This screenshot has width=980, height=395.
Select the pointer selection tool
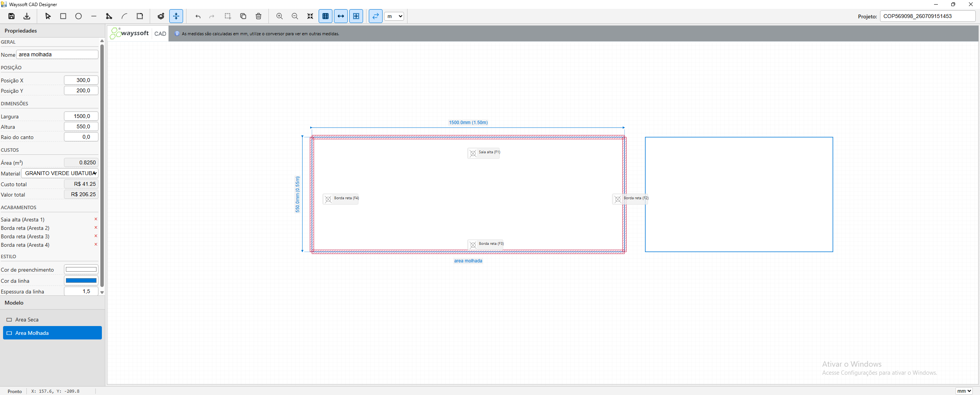pos(48,16)
